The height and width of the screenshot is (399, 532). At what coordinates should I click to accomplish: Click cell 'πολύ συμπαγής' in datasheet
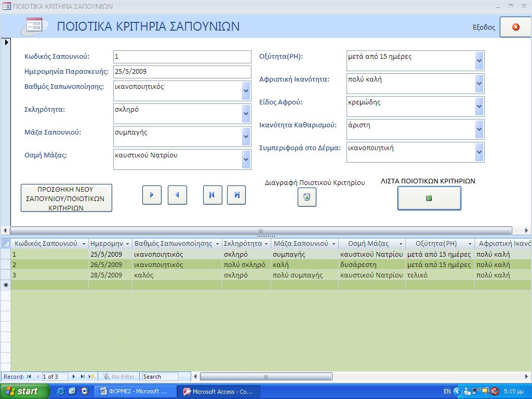(x=304, y=275)
